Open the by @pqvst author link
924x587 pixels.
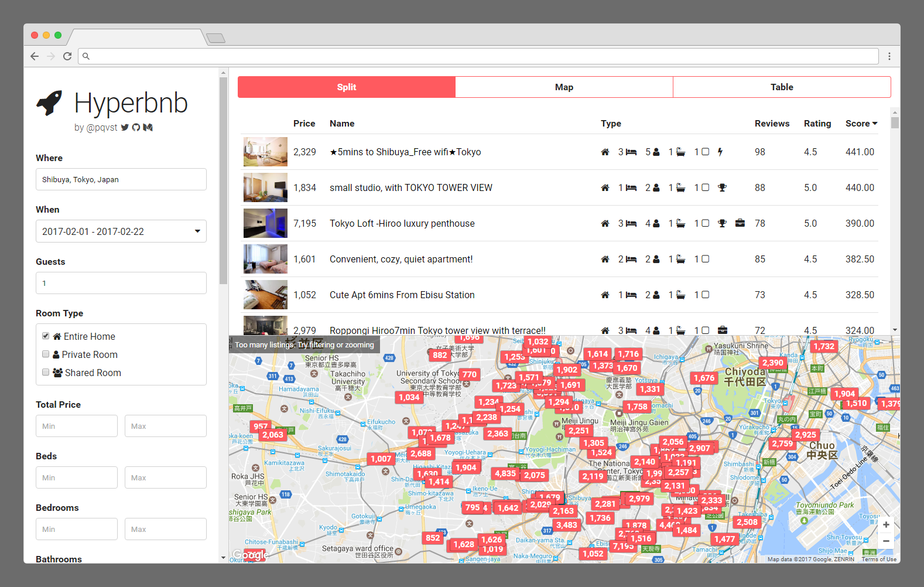point(96,128)
